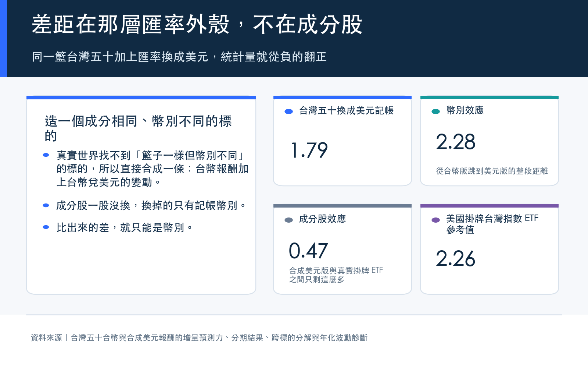Click bullet dot before 真實世界找不到

click(46, 155)
